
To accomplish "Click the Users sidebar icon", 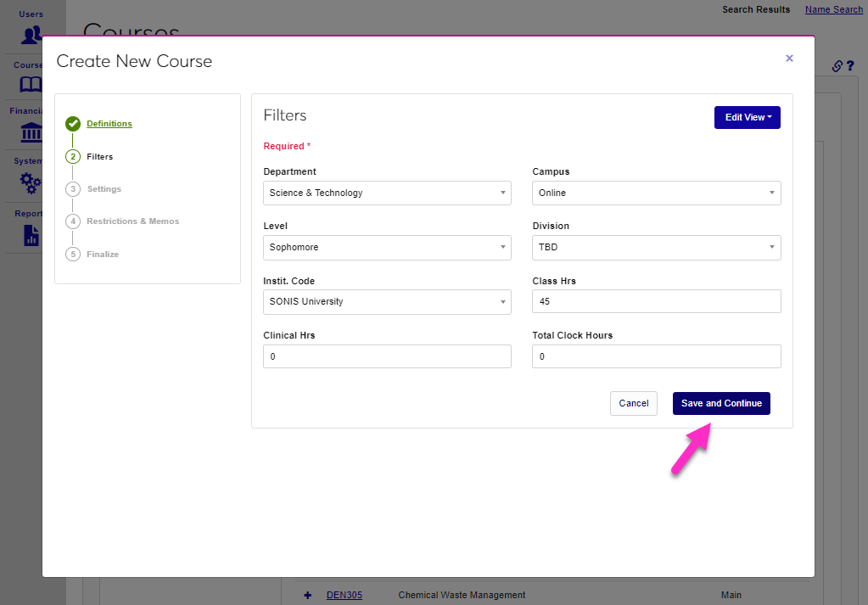I will coord(31,35).
